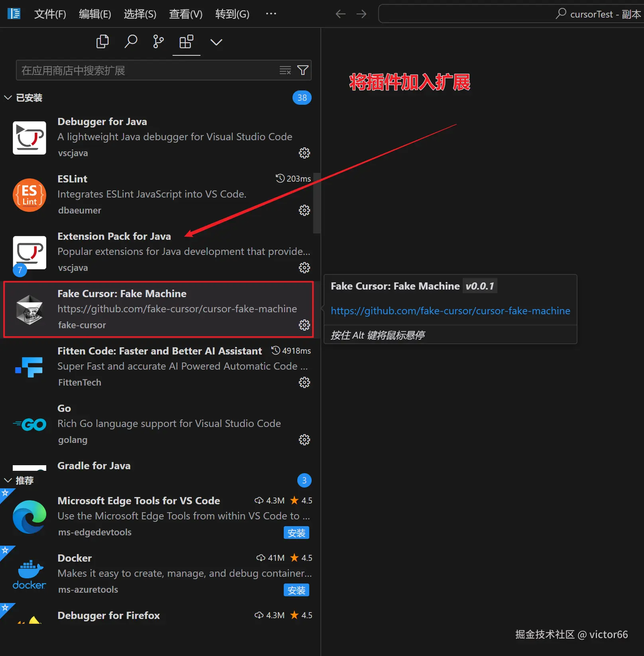
Task: Click the vscjava publisher under Debugger for Java
Action: 73,153
